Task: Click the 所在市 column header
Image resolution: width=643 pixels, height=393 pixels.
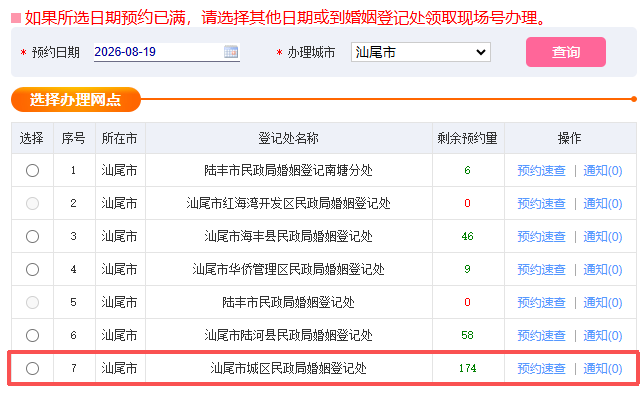Action: click(x=119, y=138)
